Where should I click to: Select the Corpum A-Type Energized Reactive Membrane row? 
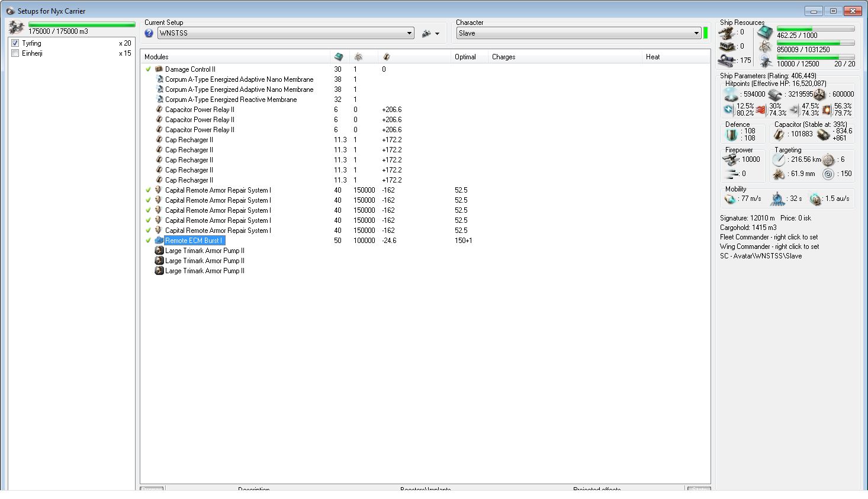(x=425, y=100)
